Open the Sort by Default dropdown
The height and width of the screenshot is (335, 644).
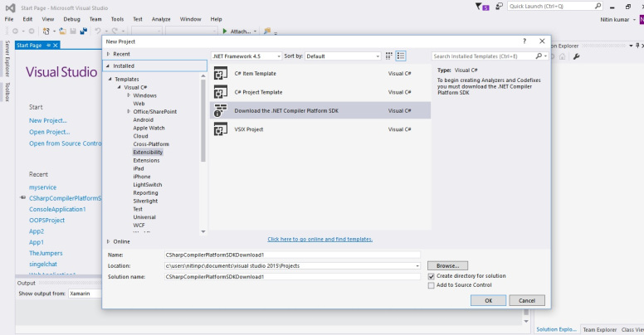[343, 56]
